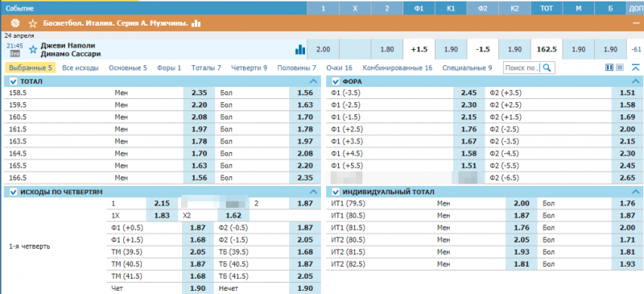Uncheck the ФОРА section checkbox
The image size is (644, 294).
coord(335,81)
